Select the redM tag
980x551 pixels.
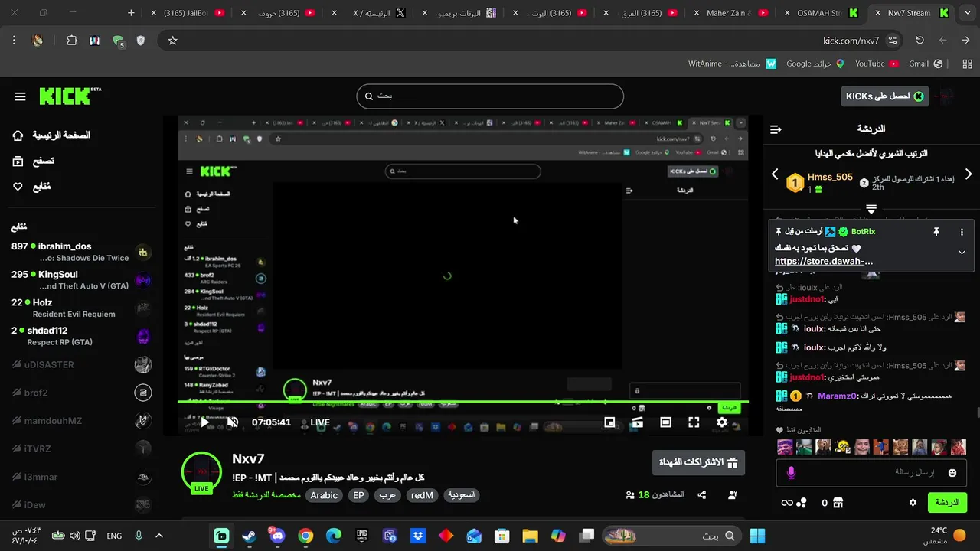click(x=422, y=495)
